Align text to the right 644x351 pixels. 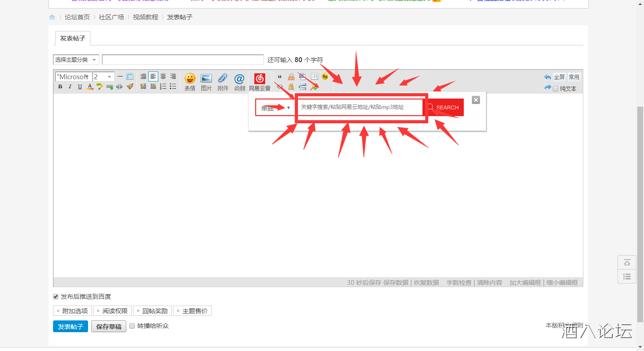click(x=173, y=76)
